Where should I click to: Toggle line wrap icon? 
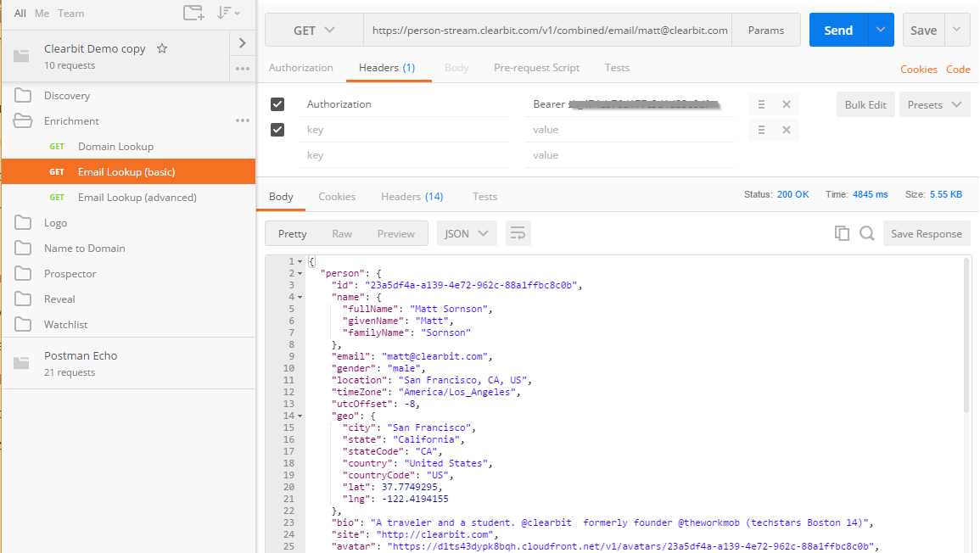pos(518,234)
